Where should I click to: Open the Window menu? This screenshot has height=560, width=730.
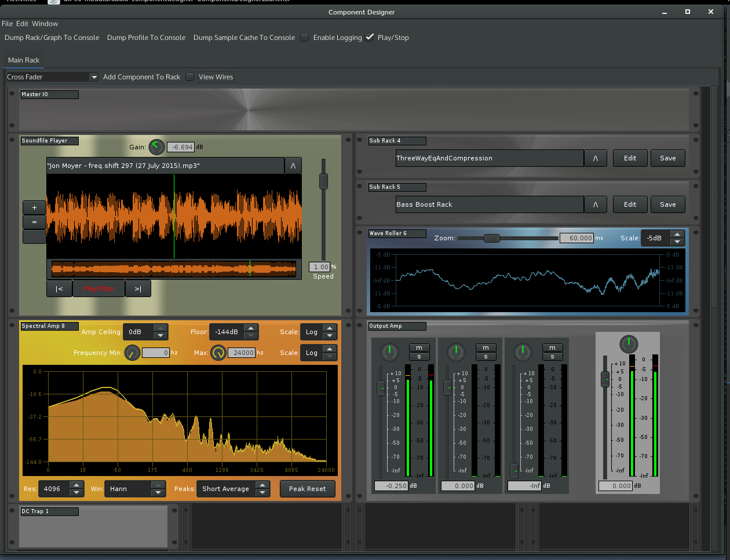click(x=45, y=24)
